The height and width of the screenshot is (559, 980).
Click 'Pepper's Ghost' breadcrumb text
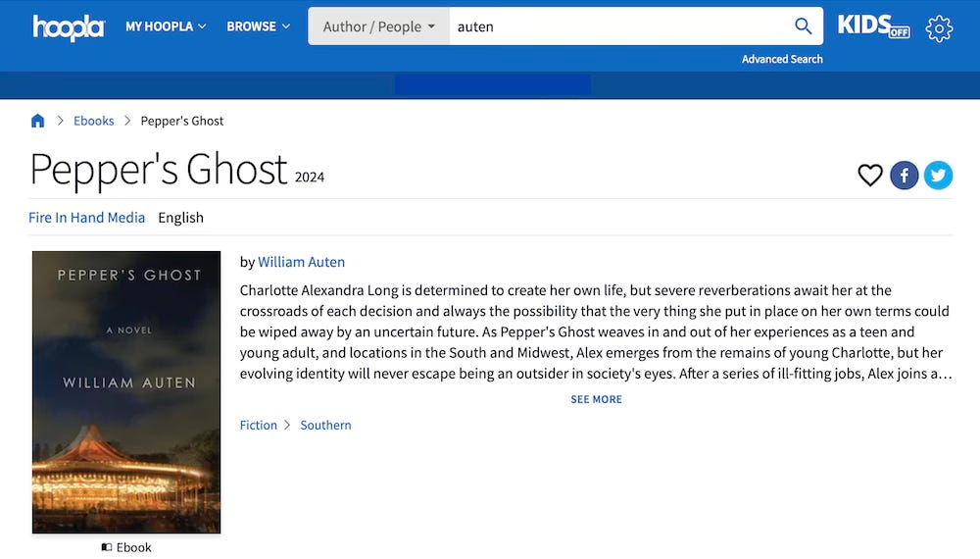pos(182,121)
